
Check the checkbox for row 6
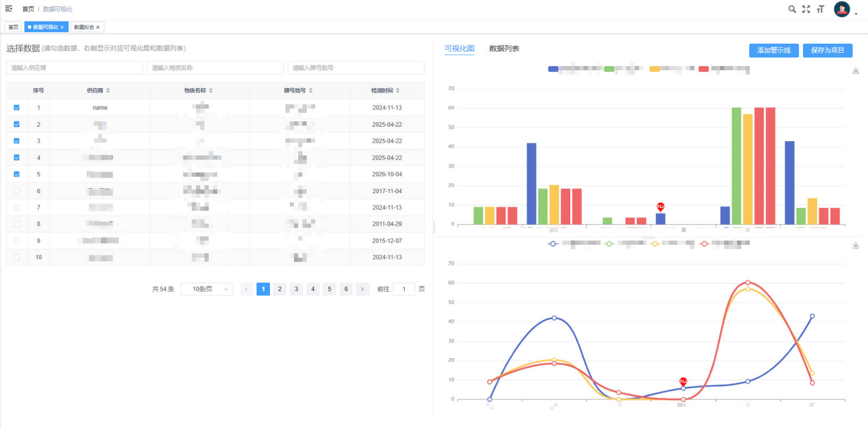pos(17,191)
